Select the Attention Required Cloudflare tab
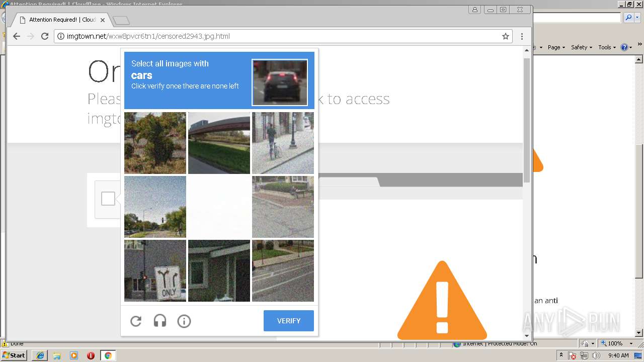 (x=62, y=20)
